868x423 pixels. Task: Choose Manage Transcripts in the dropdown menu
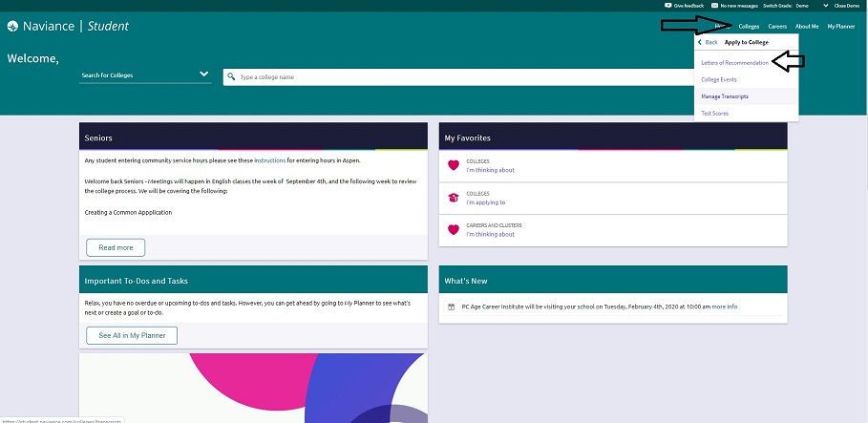pos(725,96)
